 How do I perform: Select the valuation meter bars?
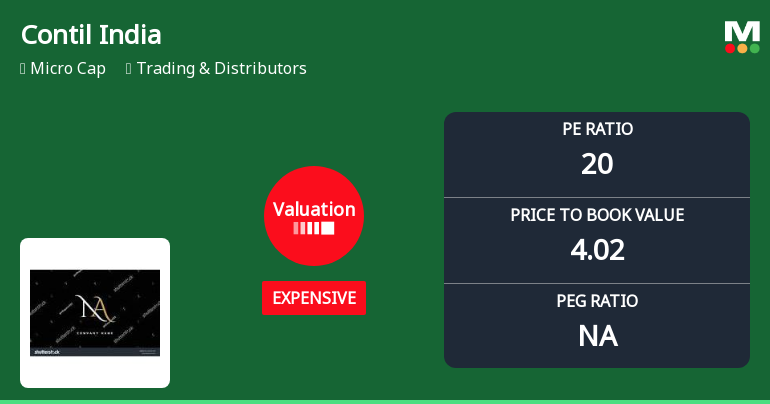(x=314, y=228)
